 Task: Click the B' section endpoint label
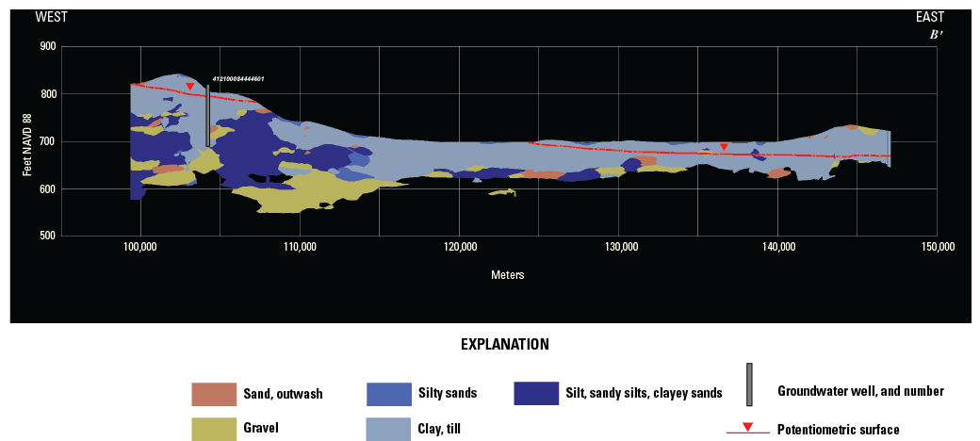(x=937, y=34)
